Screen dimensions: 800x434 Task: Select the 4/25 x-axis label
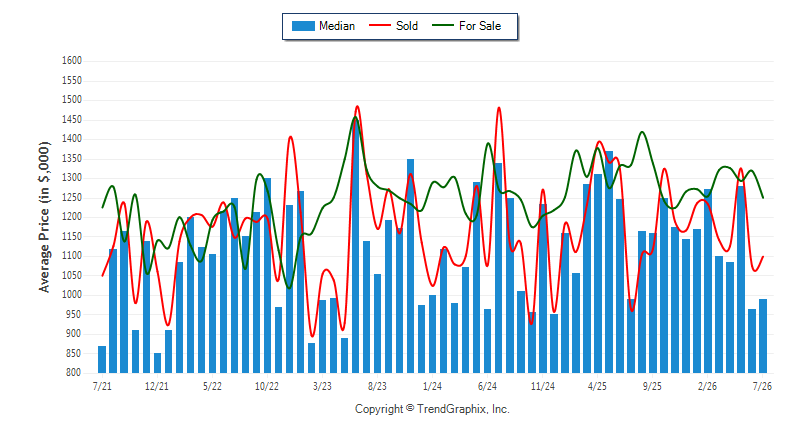[x=597, y=386]
